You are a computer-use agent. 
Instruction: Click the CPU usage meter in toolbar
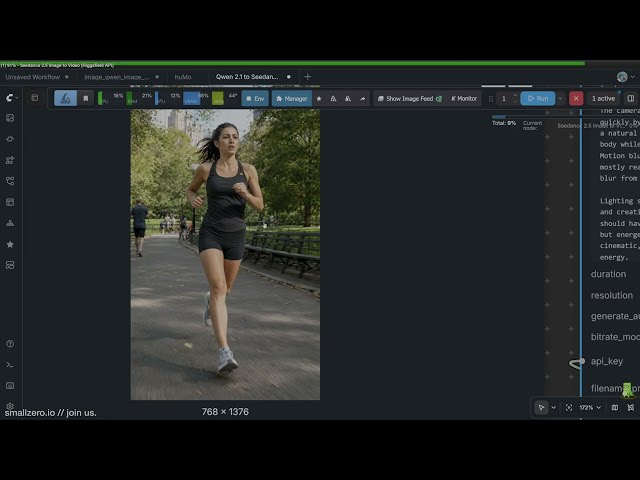pyautogui.click(x=111, y=98)
